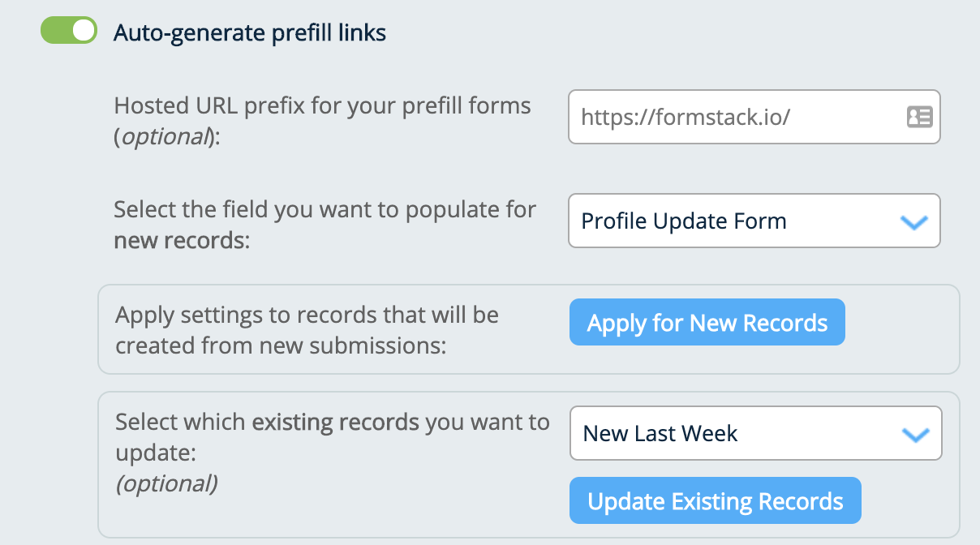980x545 pixels.
Task: Click Update Existing Records
Action: tap(715, 500)
